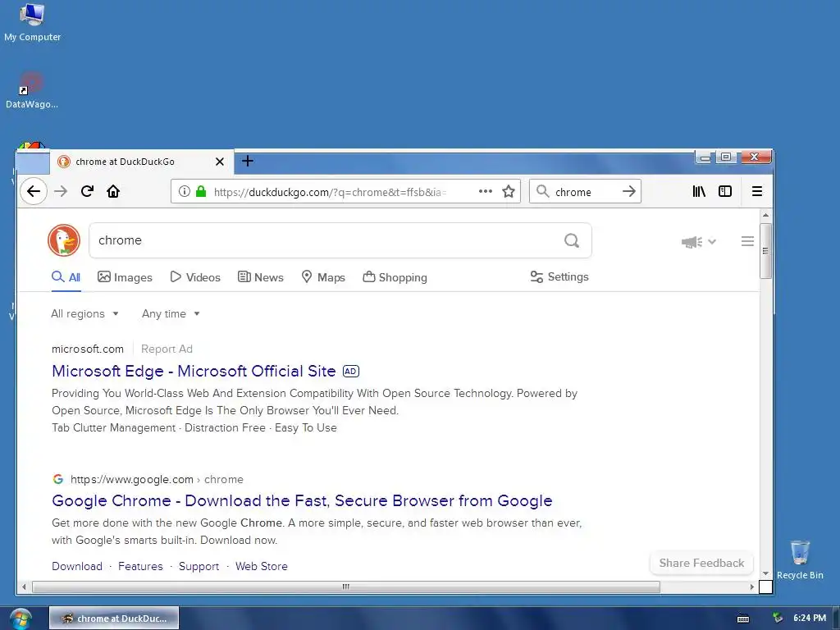The height and width of the screenshot is (630, 840).
Task: Open the Web Store sitelink
Action: point(262,566)
